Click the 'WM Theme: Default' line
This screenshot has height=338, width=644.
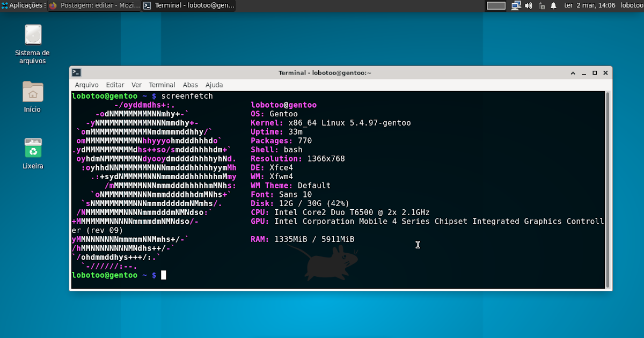(291, 186)
